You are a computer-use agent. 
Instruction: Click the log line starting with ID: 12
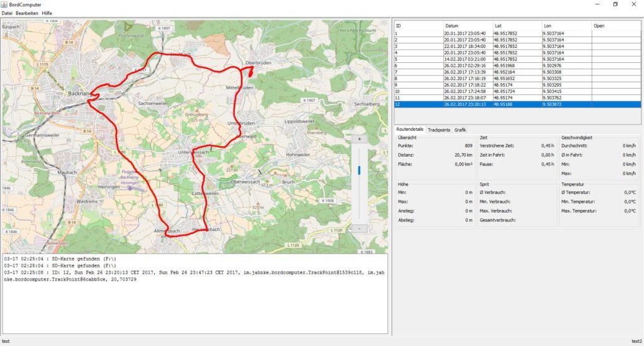pos(194,276)
